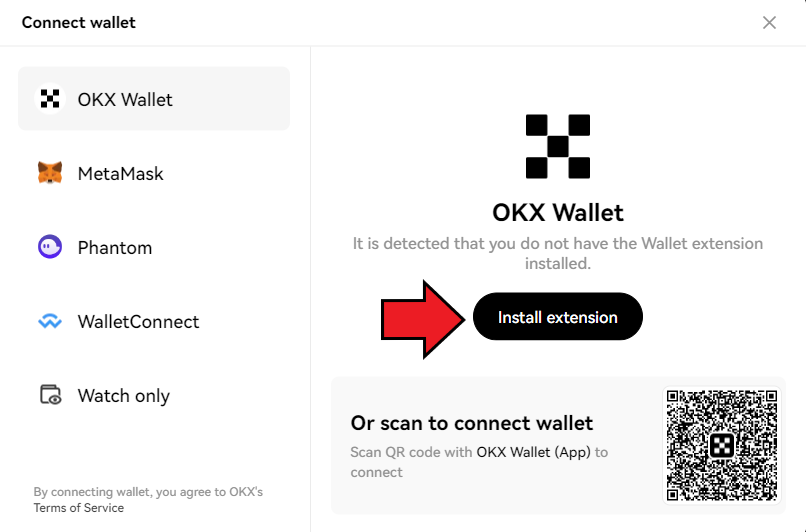The width and height of the screenshot is (806, 532).
Task: Click the bold "OKX Wallet" heading text
Action: (x=558, y=212)
